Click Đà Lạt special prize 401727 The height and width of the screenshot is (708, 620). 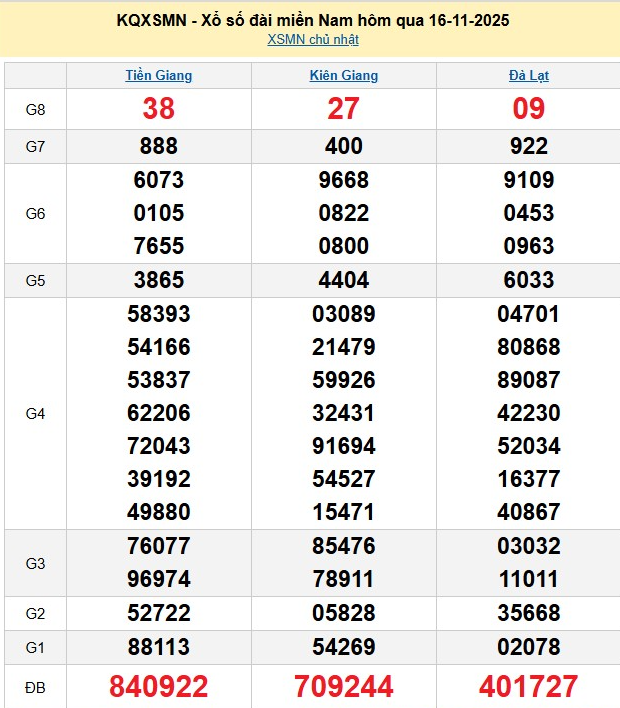point(528,686)
